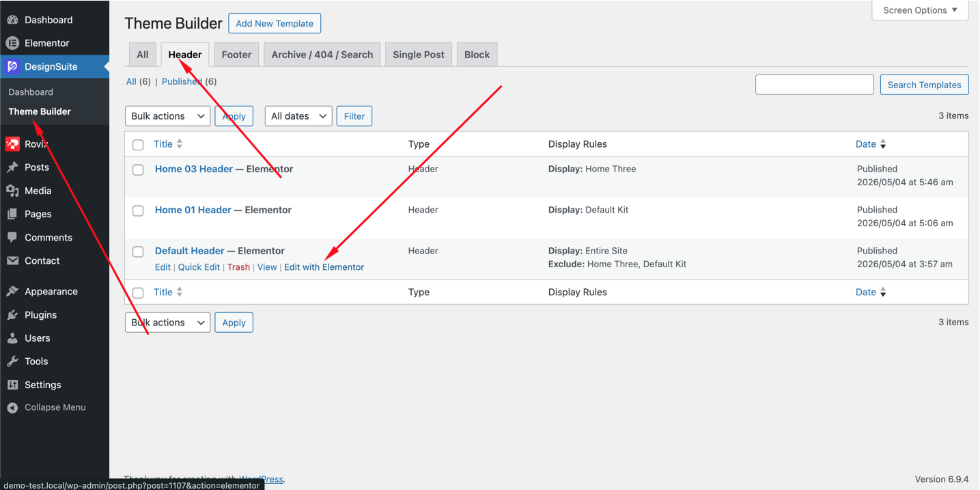Image resolution: width=980 pixels, height=490 pixels.
Task: Open the top Bulk actions dropdown
Action: 167,116
